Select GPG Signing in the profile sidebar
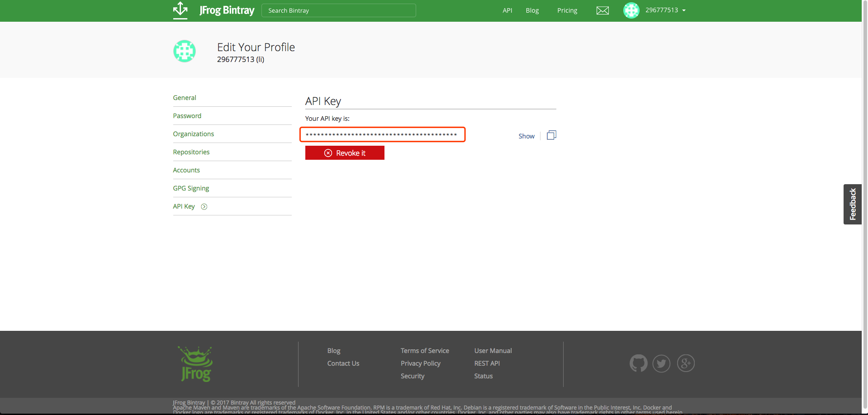This screenshot has width=868, height=415. pos(191,188)
